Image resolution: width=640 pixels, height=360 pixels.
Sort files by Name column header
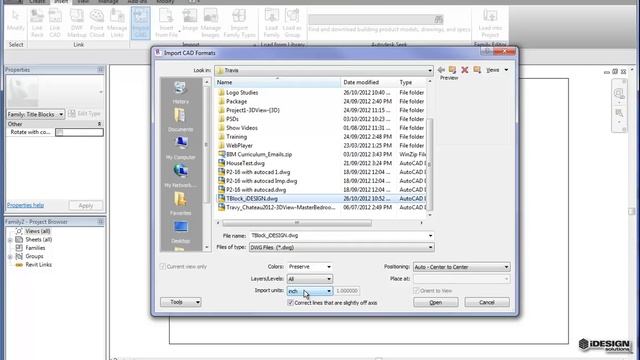[x=278, y=82]
